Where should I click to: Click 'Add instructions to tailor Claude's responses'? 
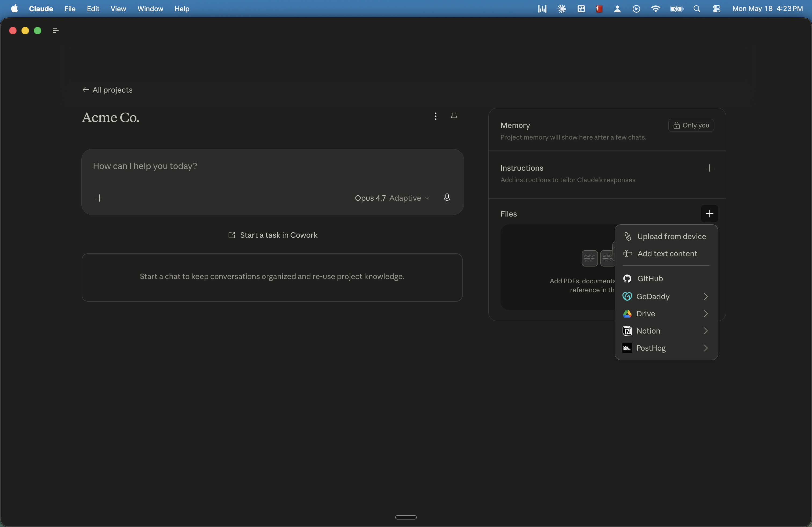568,180
